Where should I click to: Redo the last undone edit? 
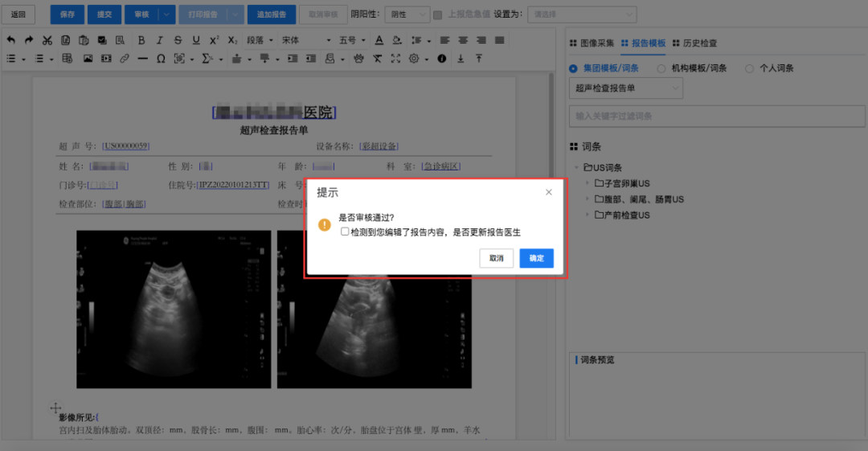(x=30, y=40)
